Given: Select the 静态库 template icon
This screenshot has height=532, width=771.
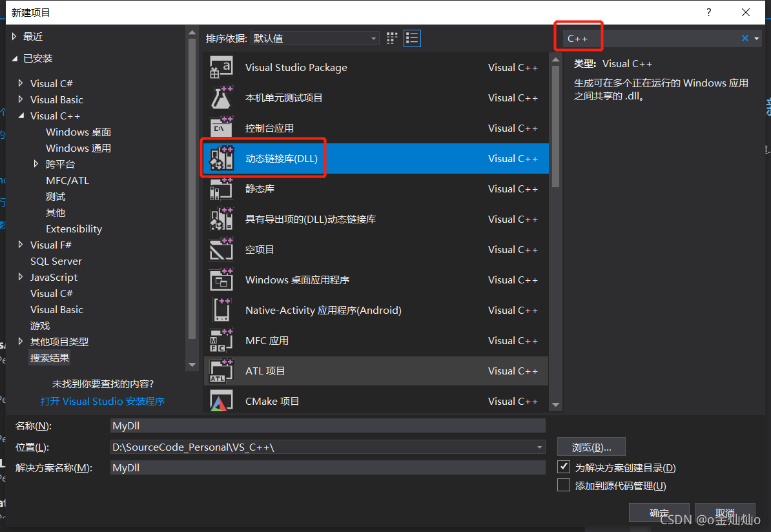Looking at the screenshot, I should click(221, 189).
